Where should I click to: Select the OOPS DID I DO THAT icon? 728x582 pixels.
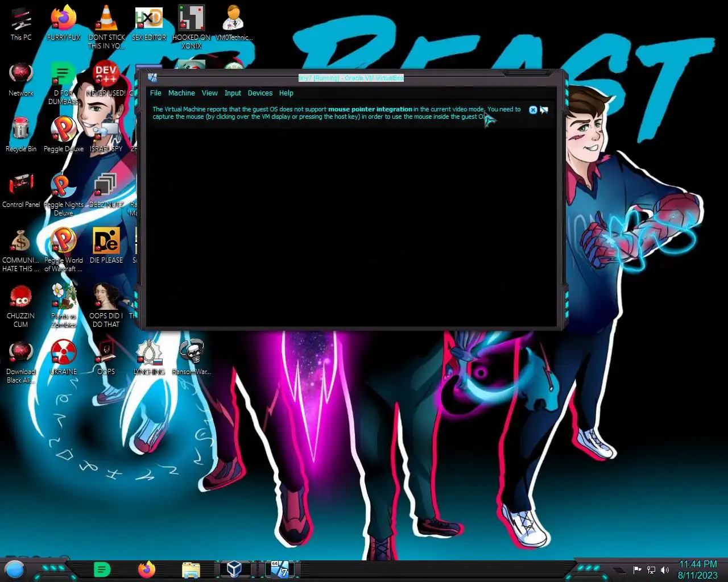(x=106, y=306)
